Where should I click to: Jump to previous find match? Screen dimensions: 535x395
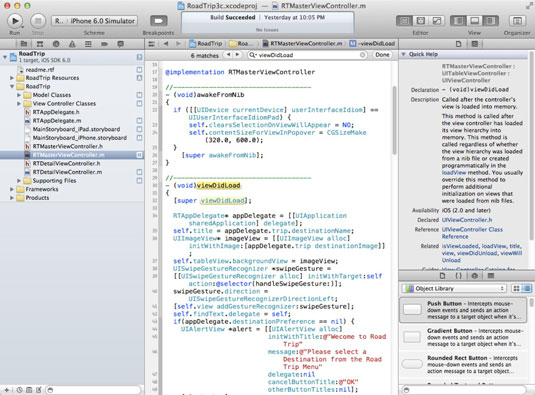click(x=228, y=55)
